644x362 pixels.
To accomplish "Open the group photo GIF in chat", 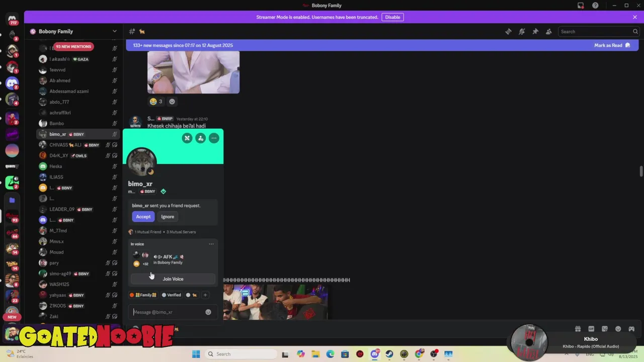I will [x=275, y=302].
